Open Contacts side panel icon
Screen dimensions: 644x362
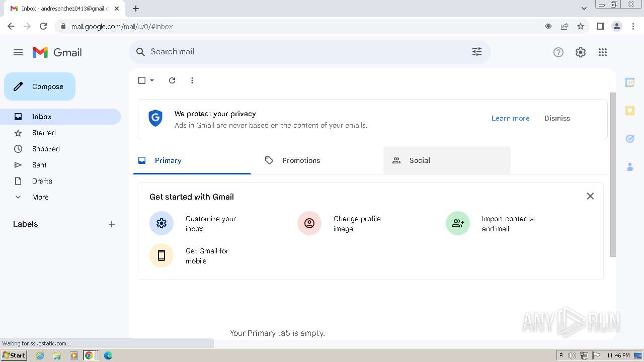click(630, 167)
